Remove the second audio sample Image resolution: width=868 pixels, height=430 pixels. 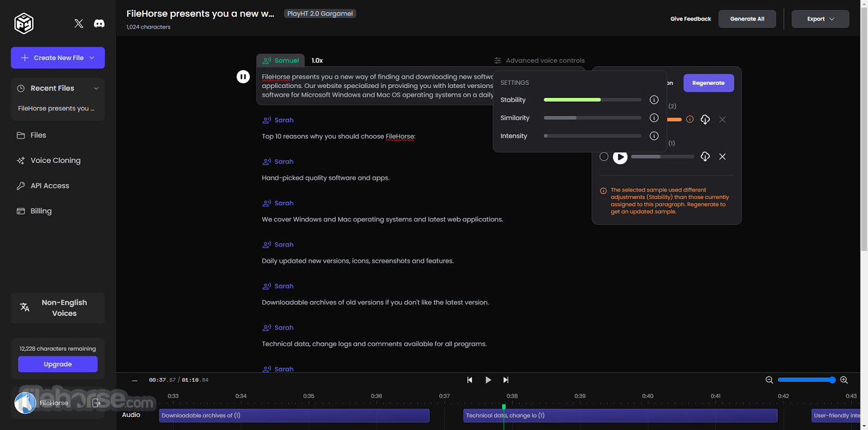pyautogui.click(x=722, y=157)
